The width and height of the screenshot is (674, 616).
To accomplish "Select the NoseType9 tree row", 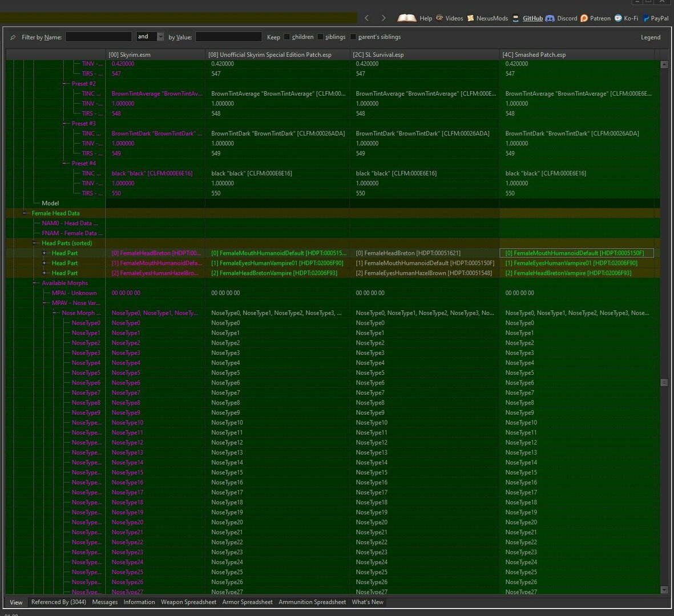I will click(86, 413).
